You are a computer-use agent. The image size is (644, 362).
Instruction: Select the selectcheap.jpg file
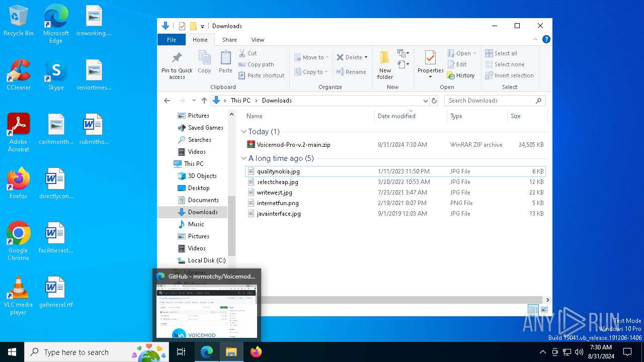pos(394,182)
